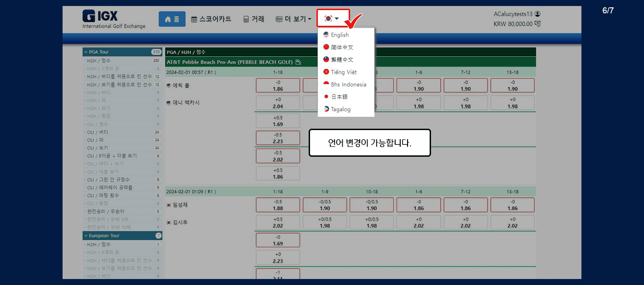Screen dimensions: 644x285
Task: Go to the 홈 home button
Action: pos(172,19)
